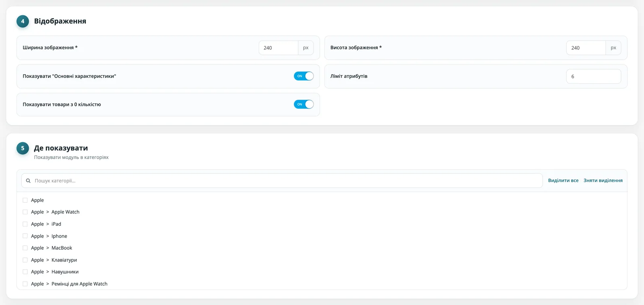This screenshot has width=644, height=305.
Task: Click the "Зняти виділення" link
Action: (x=603, y=181)
